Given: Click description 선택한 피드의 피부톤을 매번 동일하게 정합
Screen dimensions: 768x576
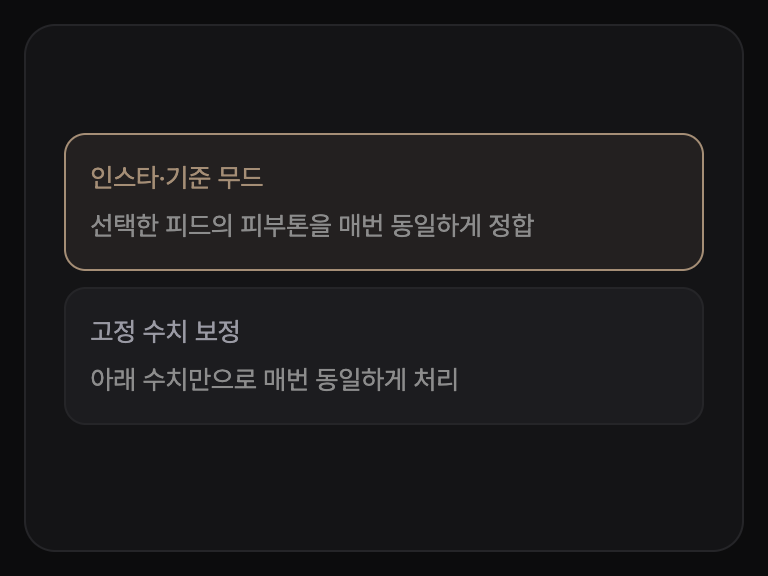Looking at the screenshot, I should point(312,225).
